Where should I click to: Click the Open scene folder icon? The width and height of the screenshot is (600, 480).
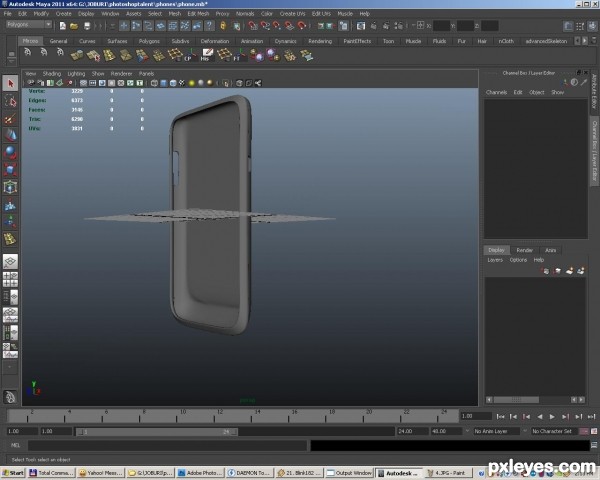tap(74, 26)
